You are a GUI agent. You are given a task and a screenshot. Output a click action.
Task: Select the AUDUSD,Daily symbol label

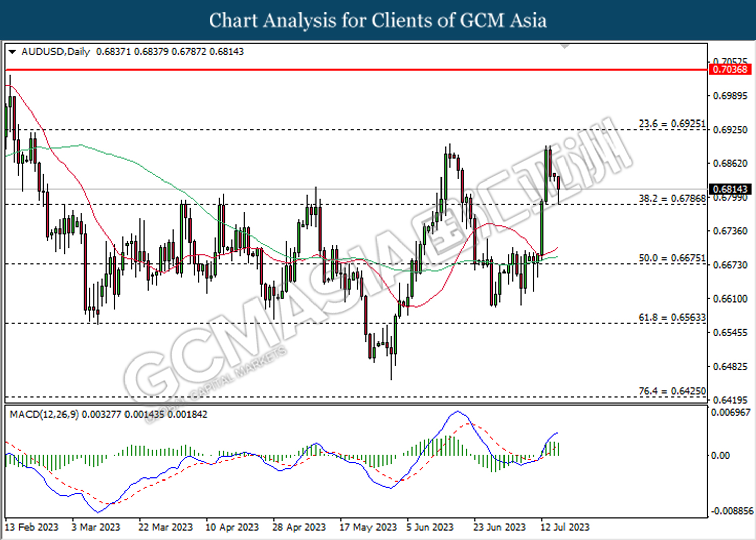click(x=55, y=51)
